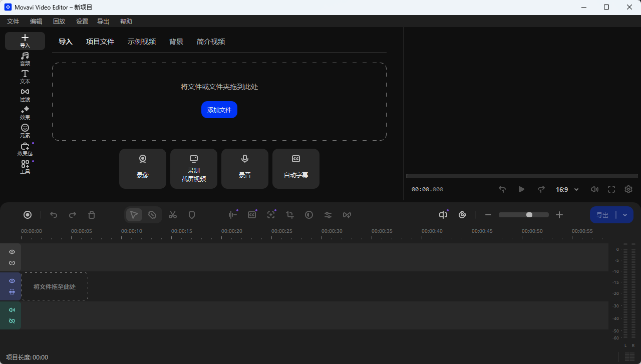Open the 音频 panel in the sidebar

click(x=25, y=59)
